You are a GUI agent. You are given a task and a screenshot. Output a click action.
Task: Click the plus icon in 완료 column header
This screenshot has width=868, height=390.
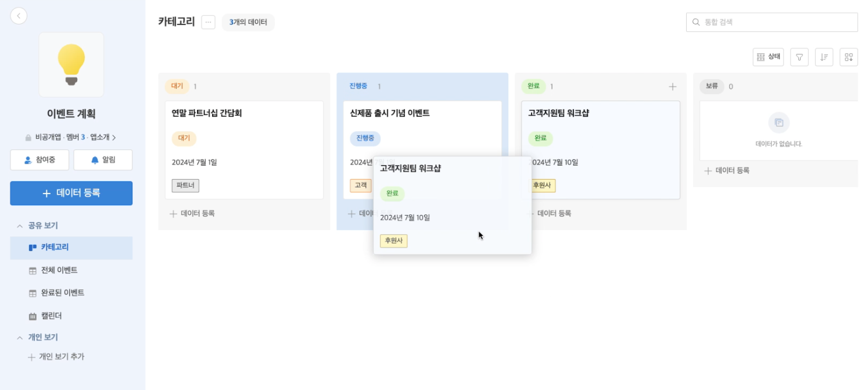point(672,87)
